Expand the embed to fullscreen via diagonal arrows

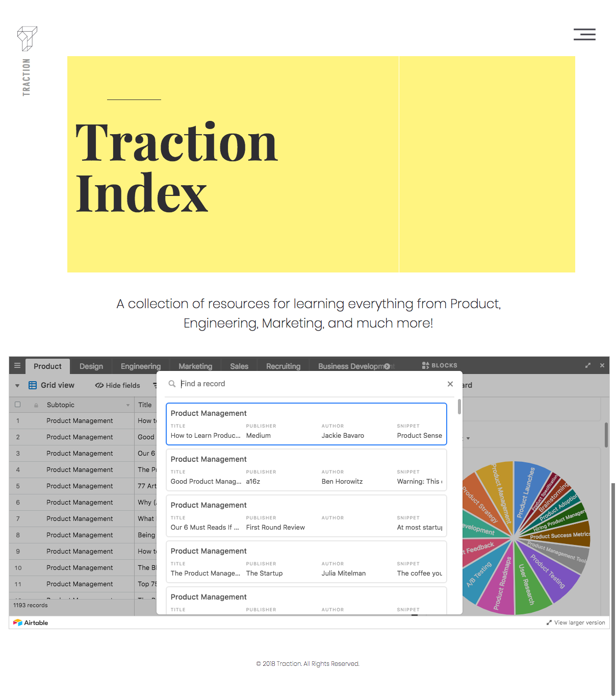[x=587, y=365]
